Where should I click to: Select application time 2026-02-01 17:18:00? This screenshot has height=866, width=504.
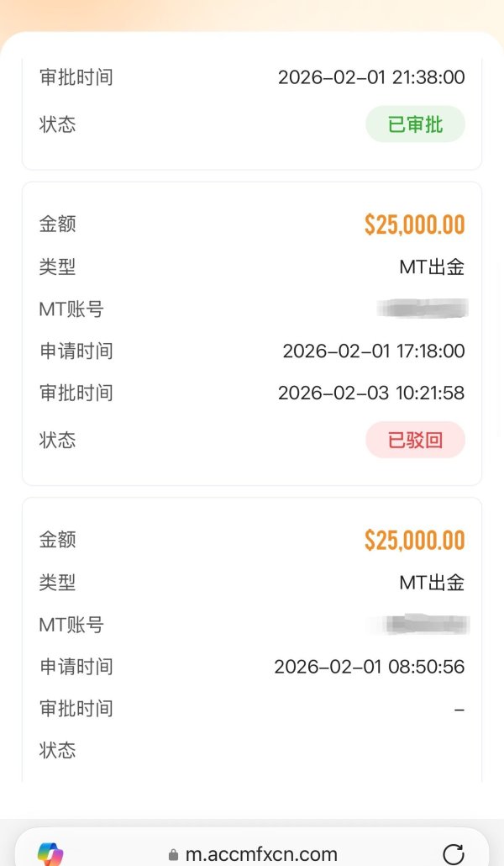tap(373, 351)
